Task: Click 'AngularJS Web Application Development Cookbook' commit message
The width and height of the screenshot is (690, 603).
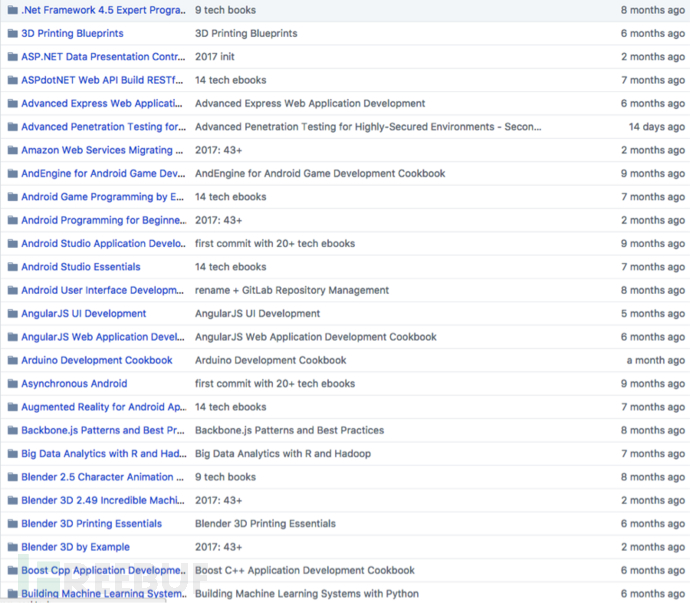Action: coord(316,337)
